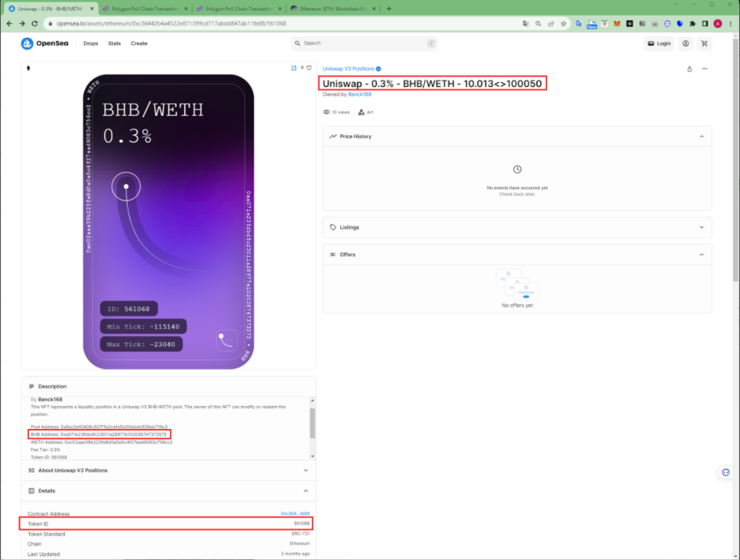Open the more options ellipsis menu

(704, 69)
